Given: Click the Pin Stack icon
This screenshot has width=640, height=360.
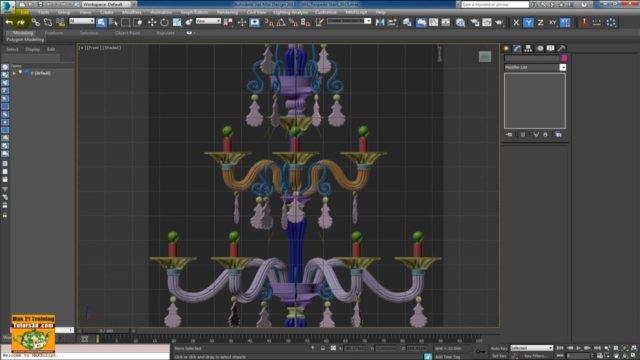Looking at the screenshot, I should (x=509, y=134).
